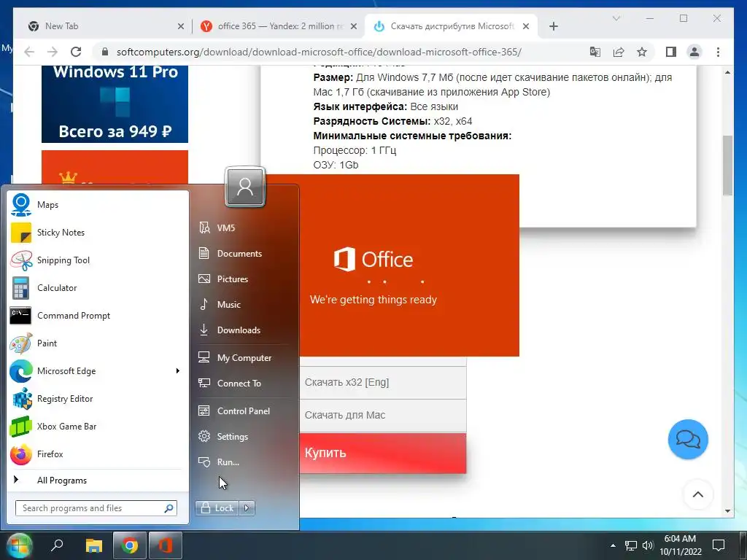Open the notification center icon
Screen dimensions: 747x560
[719, 545]
